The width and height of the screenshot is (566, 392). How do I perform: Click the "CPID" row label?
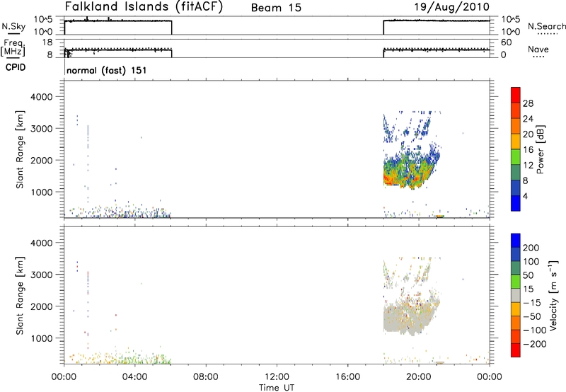click(16, 67)
